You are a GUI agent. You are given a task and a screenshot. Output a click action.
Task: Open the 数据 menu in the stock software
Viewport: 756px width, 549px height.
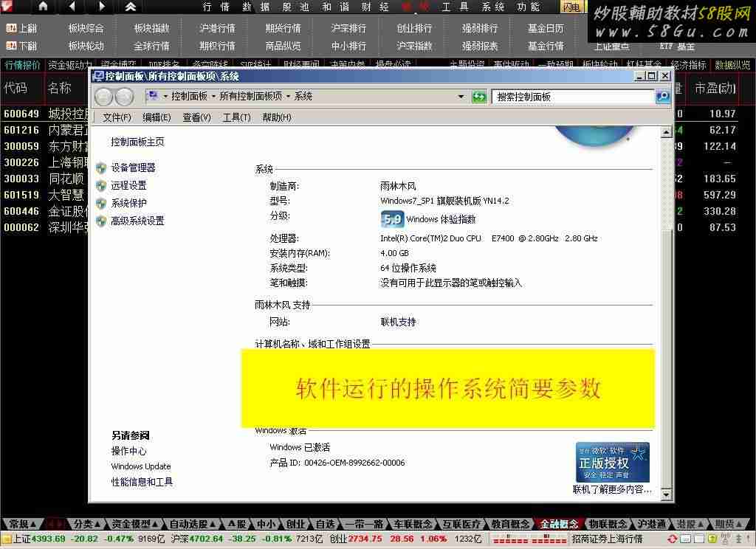pyautogui.click(x=256, y=7)
